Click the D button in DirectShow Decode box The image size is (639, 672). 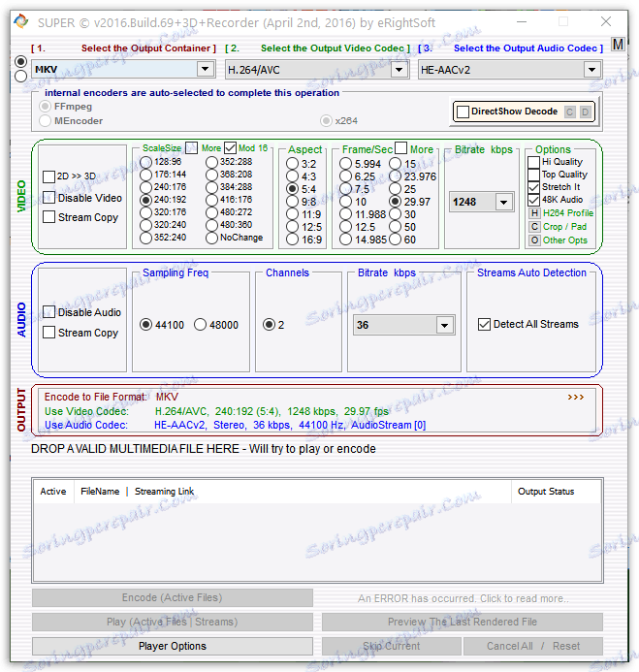click(x=585, y=112)
